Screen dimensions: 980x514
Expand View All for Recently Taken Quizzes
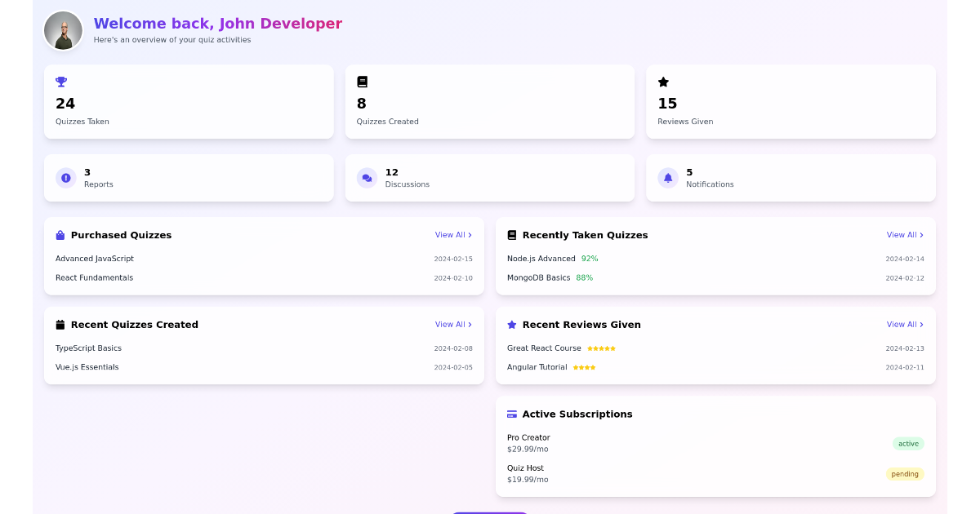point(904,235)
